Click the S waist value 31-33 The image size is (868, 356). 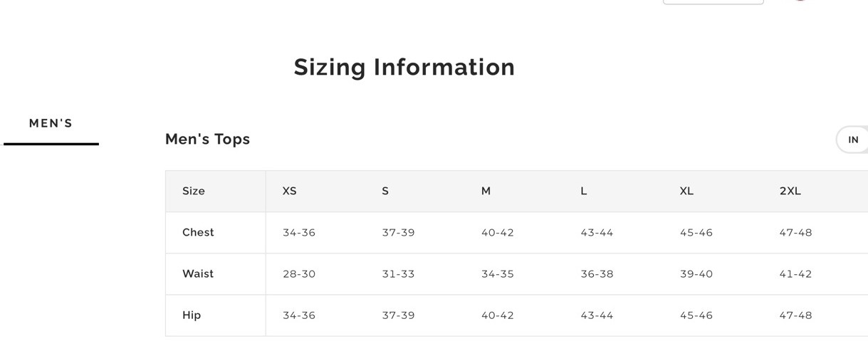click(x=398, y=273)
